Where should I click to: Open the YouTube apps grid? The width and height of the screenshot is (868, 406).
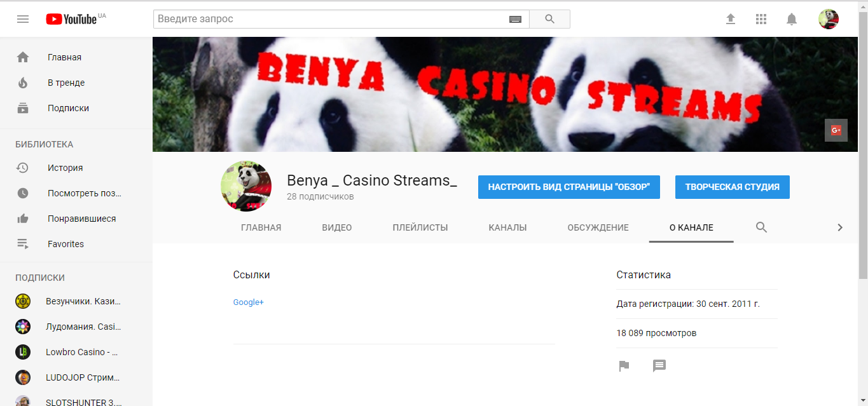tap(761, 19)
